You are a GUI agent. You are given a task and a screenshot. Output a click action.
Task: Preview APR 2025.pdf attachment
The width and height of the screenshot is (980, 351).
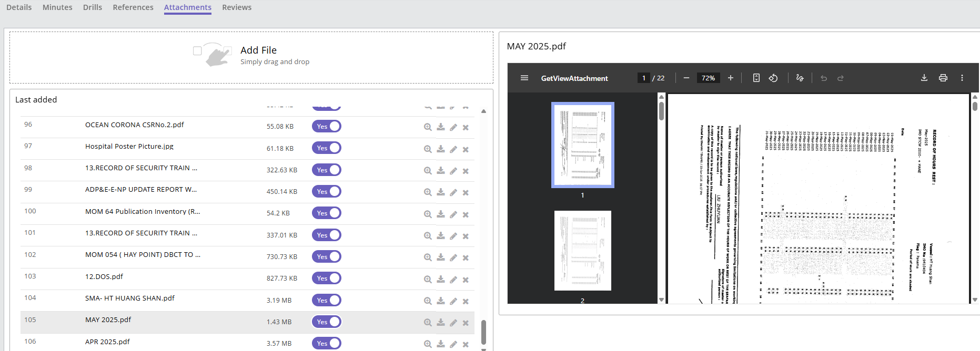tap(428, 344)
